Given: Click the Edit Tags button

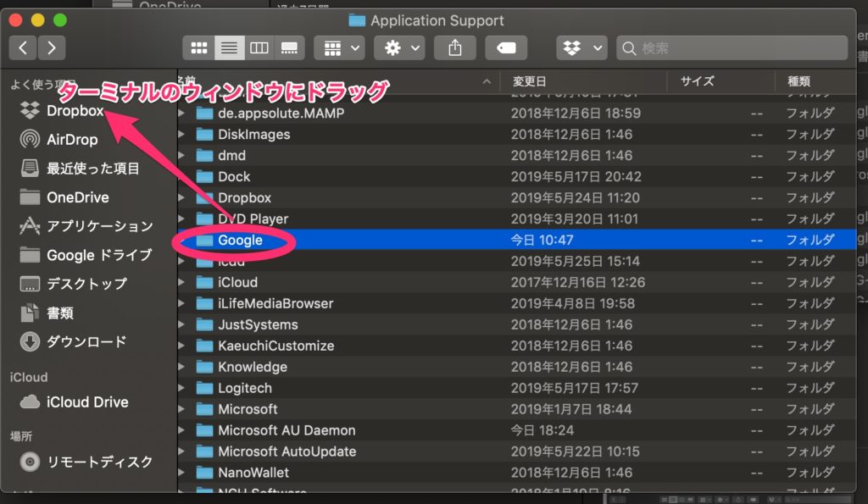Looking at the screenshot, I should click(x=506, y=48).
